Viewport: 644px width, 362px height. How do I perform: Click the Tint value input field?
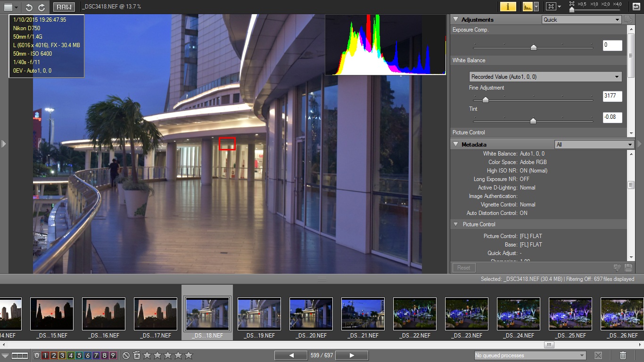(x=612, y=117)
